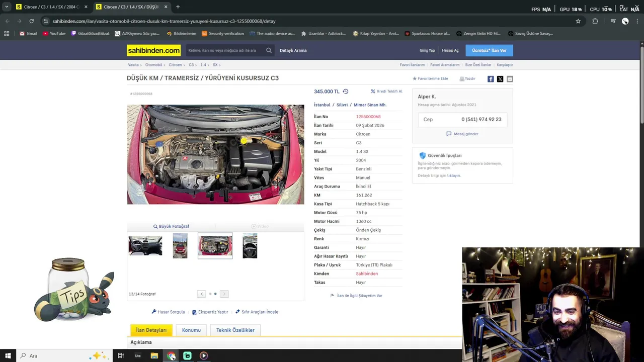Screen dimensions: 644x362
Task: Click İstanbul location link
Action: pyautogui.click(x=322, y=105)
